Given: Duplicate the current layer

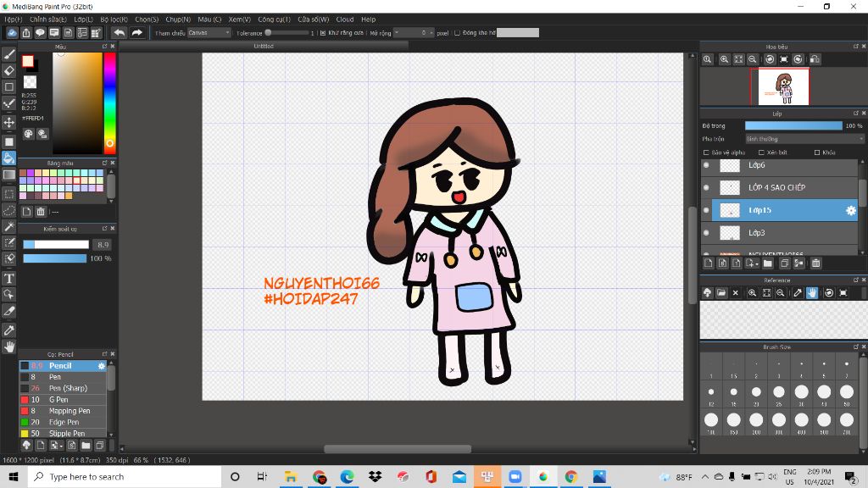Looking at the screenshot, I should 784,263.
